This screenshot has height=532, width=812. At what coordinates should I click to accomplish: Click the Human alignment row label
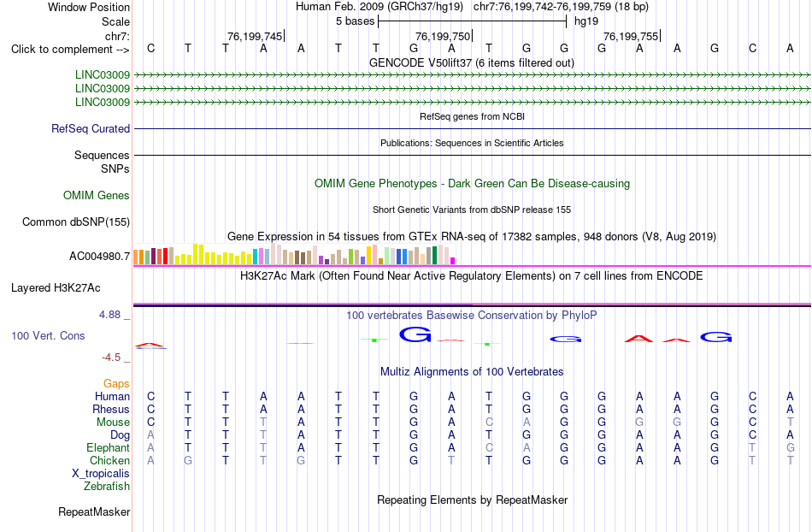(x=112, y=396)
